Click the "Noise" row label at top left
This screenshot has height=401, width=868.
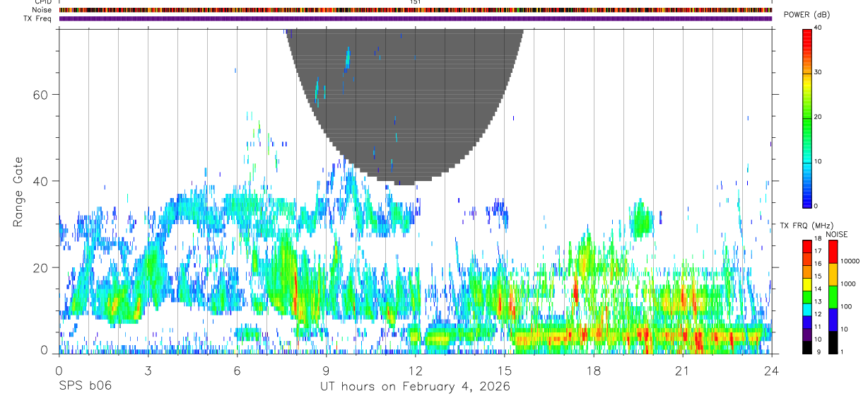tap(42, 10)
